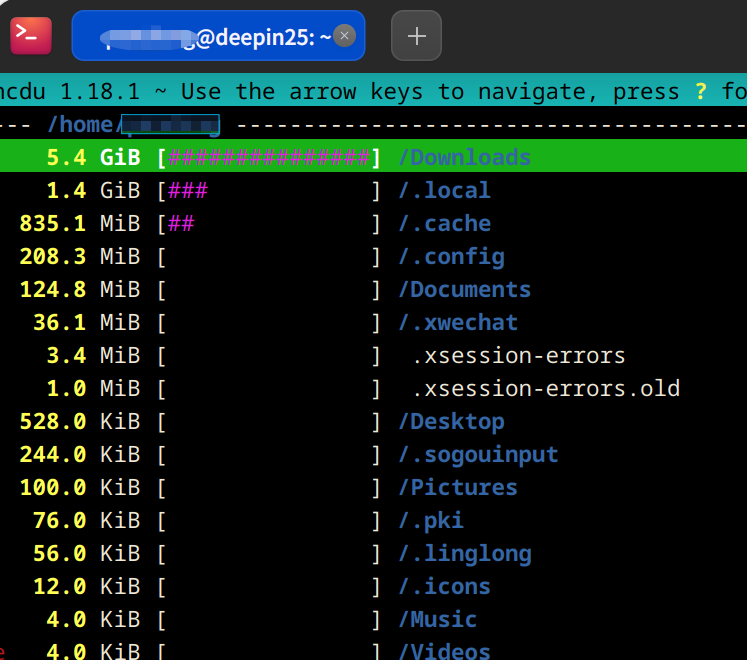
Task: Select the .xsession-errors.old file
Action: point(546,389)
